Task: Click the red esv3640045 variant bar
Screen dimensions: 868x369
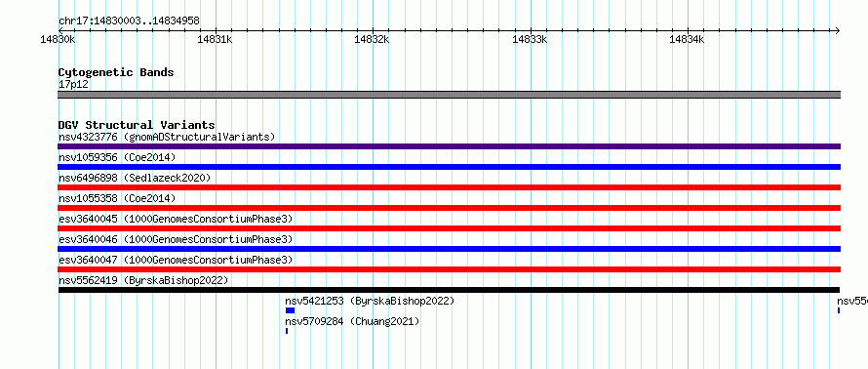Action: click(449, 228)
